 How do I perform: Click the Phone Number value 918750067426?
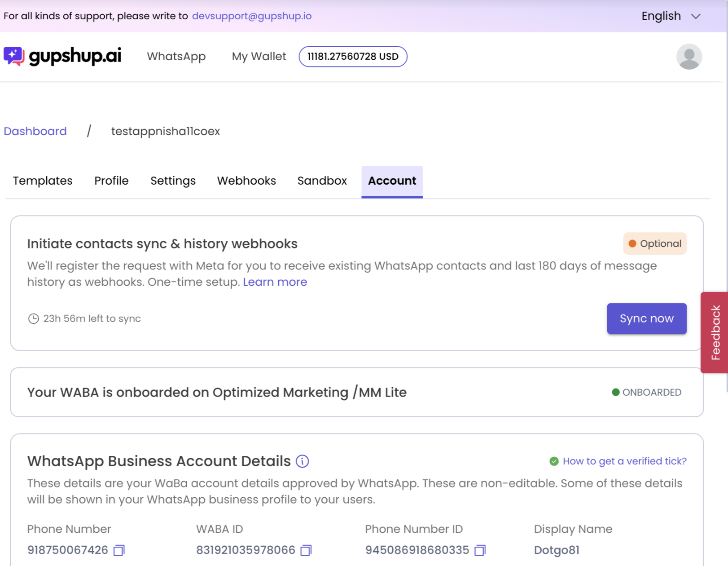coord(68,550)
